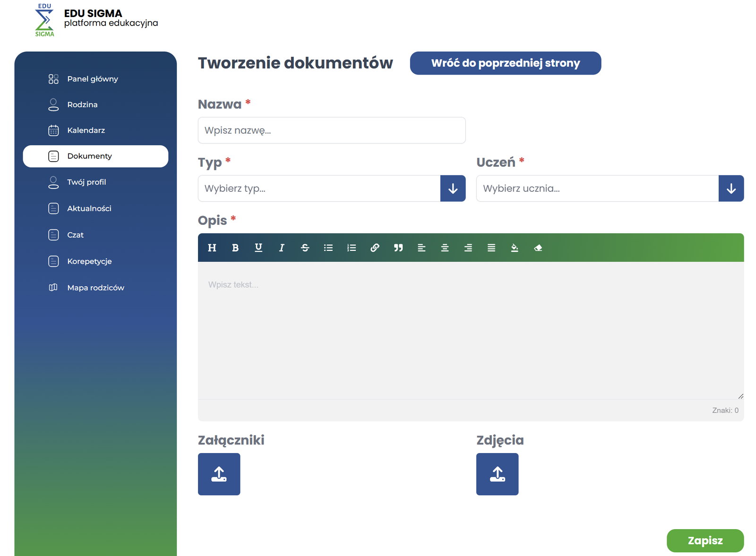The width and height of the screenshot is (756, 556).
Task: Clear formatting with eraser icon
Action: tap(538, 248)
